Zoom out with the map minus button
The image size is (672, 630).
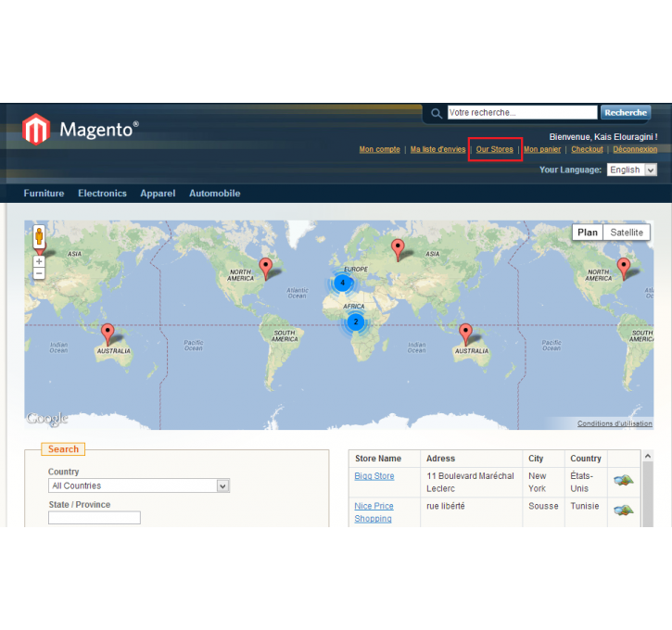[x=39, y=273]
